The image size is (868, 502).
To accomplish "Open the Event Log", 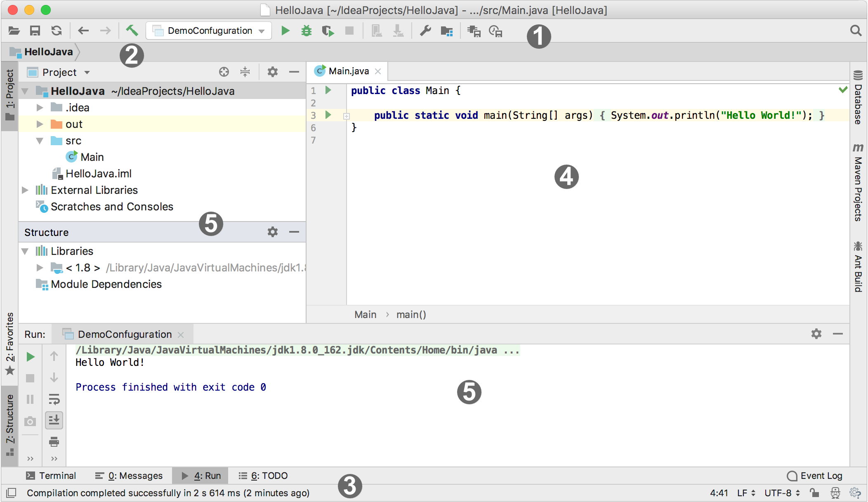I will pos(815,476).
